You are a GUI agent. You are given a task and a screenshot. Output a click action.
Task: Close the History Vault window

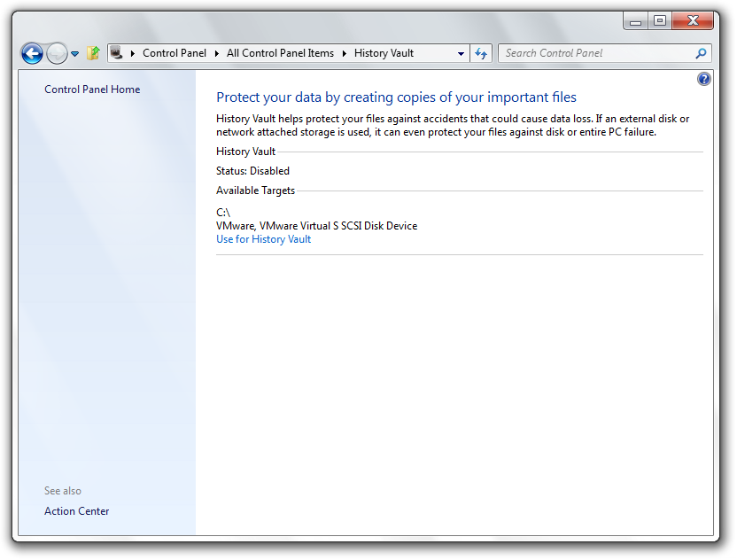[693, 21]
